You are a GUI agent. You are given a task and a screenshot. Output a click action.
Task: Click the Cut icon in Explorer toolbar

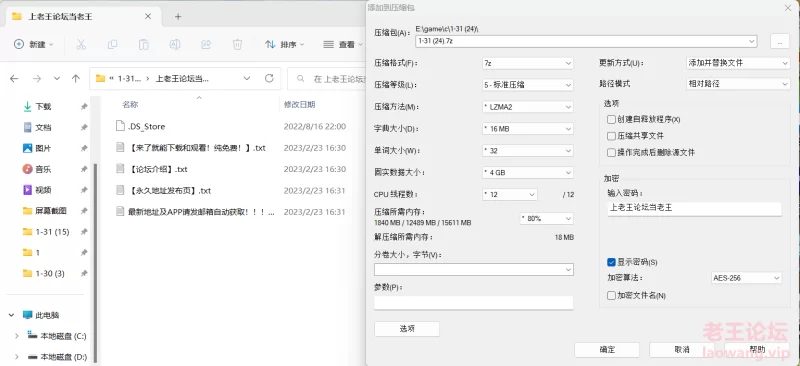[x=81, y=45]
